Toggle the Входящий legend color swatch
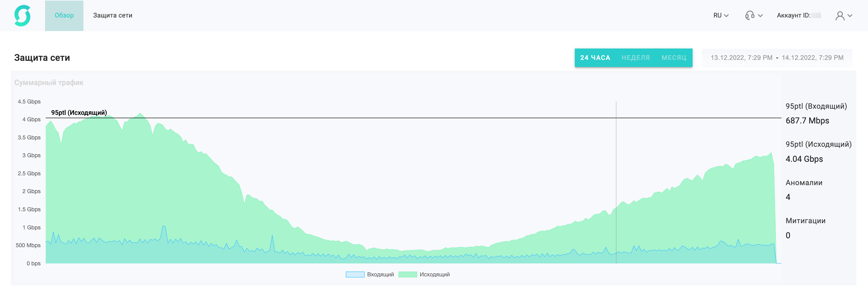868x288 pixels. pyautogui.click(x=355, y=274)
